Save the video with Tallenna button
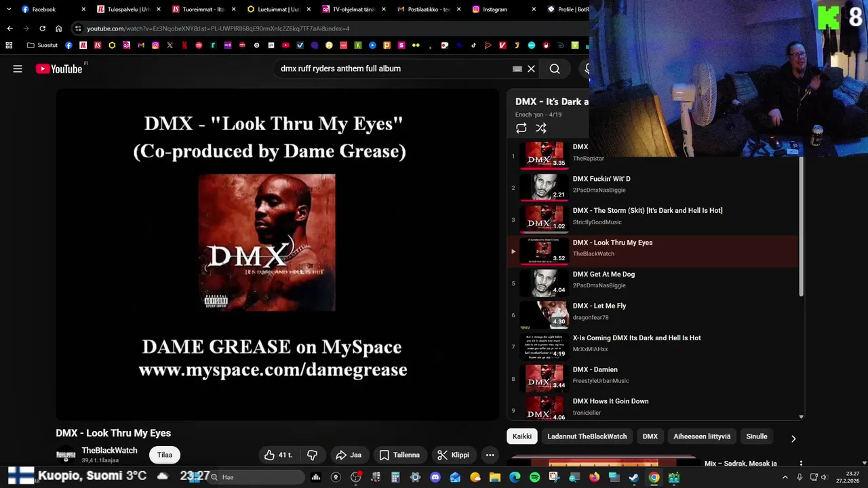 point(399,455)
